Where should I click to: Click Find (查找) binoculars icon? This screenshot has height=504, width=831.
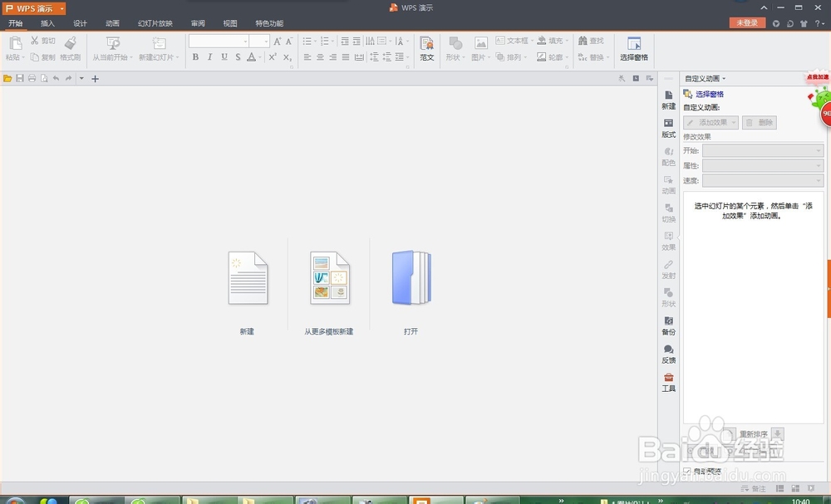pos(583,41)
